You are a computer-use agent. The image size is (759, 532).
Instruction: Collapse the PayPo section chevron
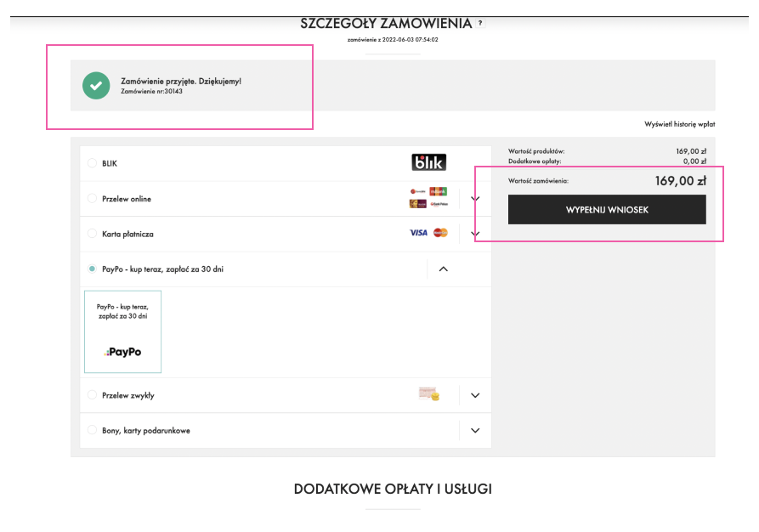click(x=443, y=269)
